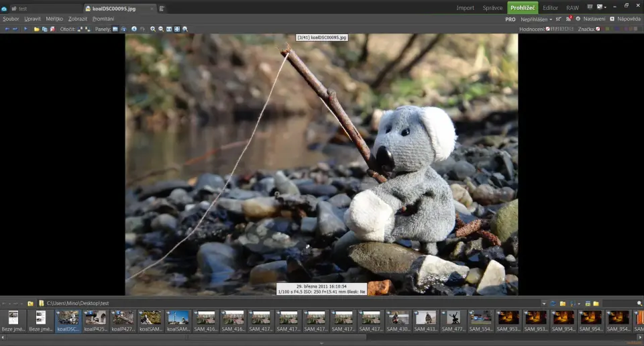Screen dimensions: 644x346
Task: Open the image information panel icon
Action: pos(134,30)
